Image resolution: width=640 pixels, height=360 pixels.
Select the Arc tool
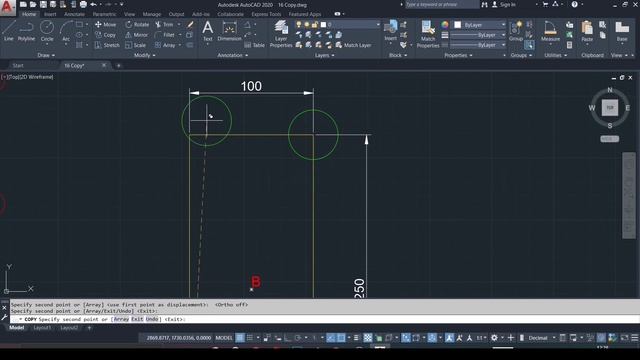66,31
